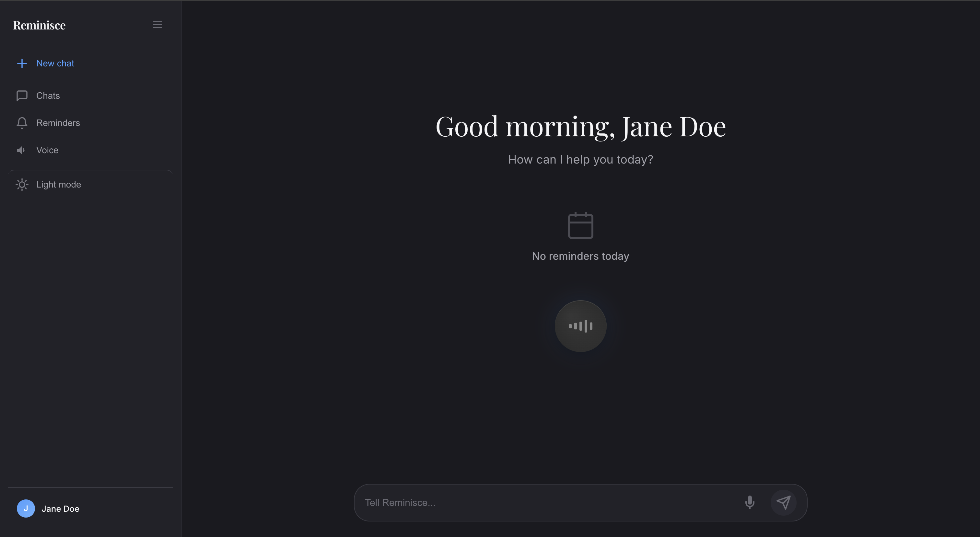Screen dimensions: 980x537
Task: Click the Reminders bell icon
Action: 22,123
